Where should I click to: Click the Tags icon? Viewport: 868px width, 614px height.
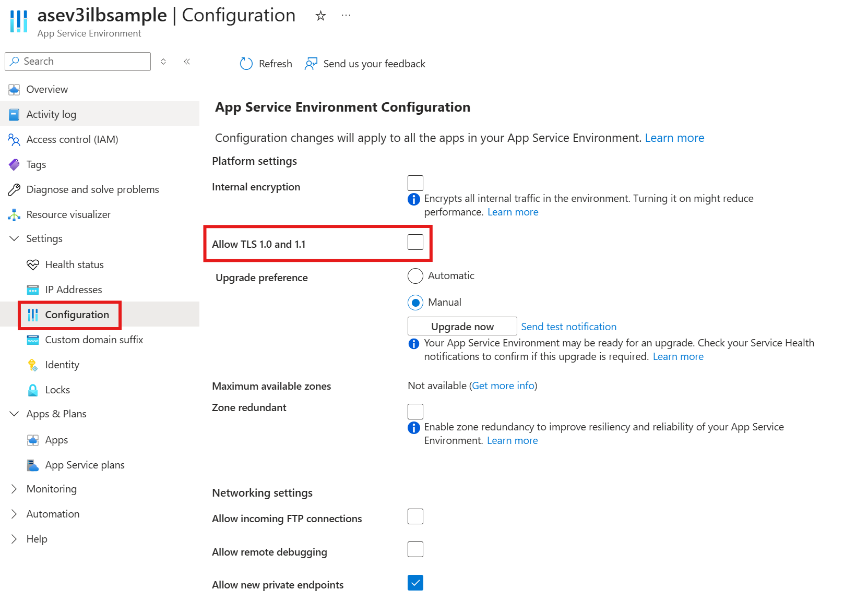(x=14, y=164)
